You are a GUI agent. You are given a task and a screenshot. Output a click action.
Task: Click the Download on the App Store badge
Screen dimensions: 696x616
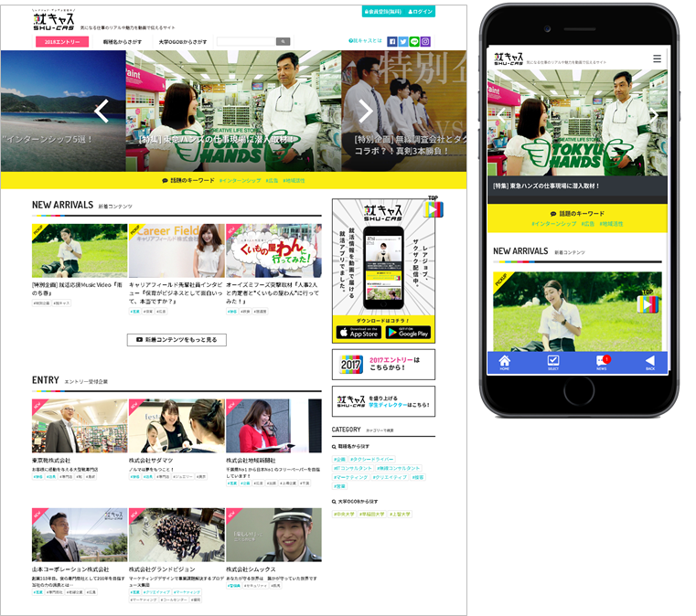pyautogui.click(x=358, y=333)
